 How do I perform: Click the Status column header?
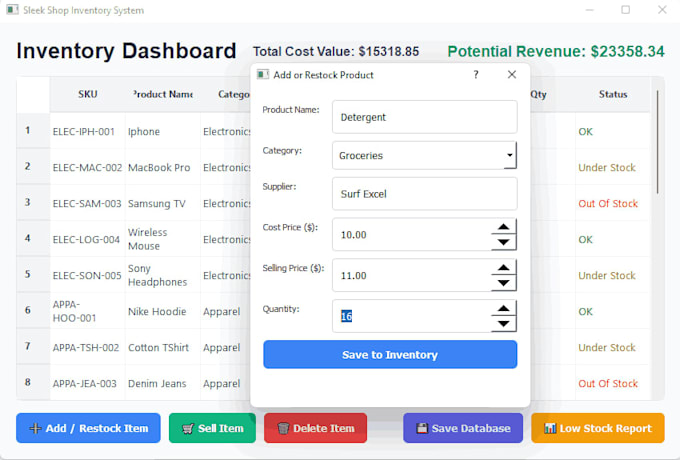[x=613, y=94]
